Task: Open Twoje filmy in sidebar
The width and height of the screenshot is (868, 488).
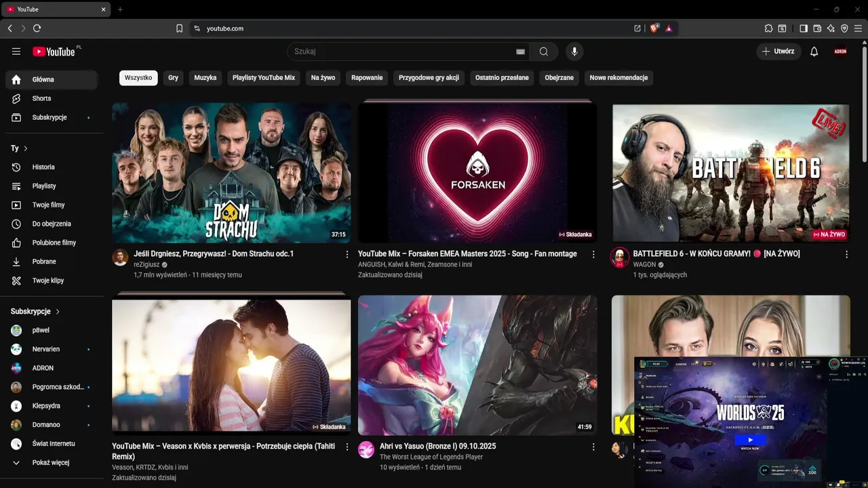Action: click(52, 205)
